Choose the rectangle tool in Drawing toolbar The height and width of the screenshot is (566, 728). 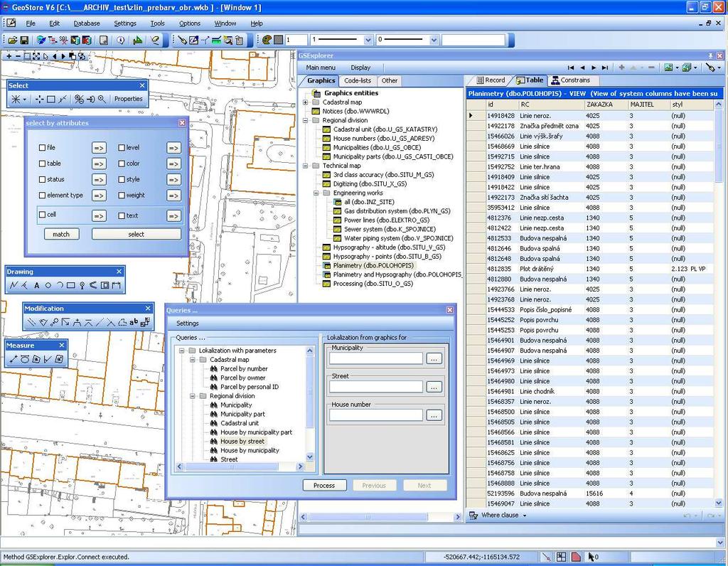(x=70, y=285)
